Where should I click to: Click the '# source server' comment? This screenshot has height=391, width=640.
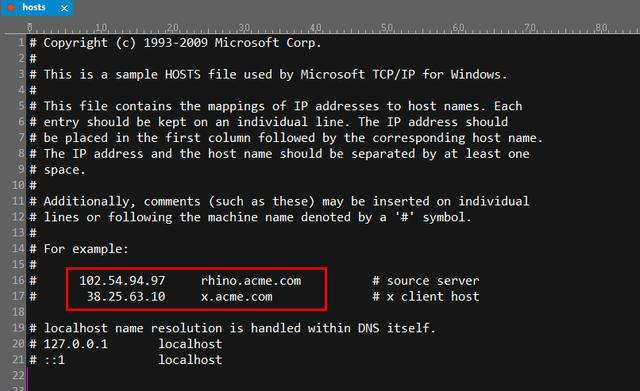tap(426, 280)
